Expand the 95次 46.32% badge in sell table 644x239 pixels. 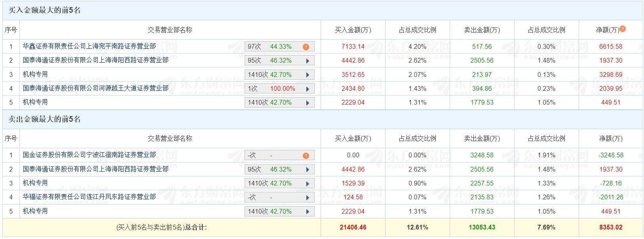(x=279, y=170)
